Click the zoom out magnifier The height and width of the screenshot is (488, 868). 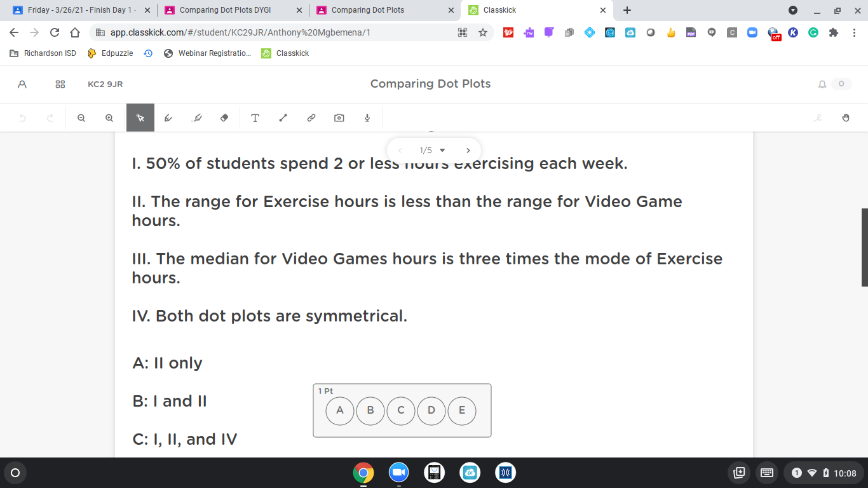[x=81, y=118]
